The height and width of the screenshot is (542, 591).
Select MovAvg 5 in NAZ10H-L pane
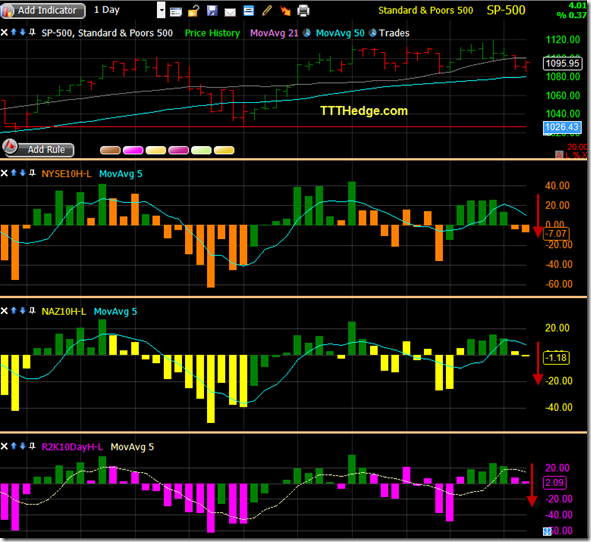[x=115, y=311]
